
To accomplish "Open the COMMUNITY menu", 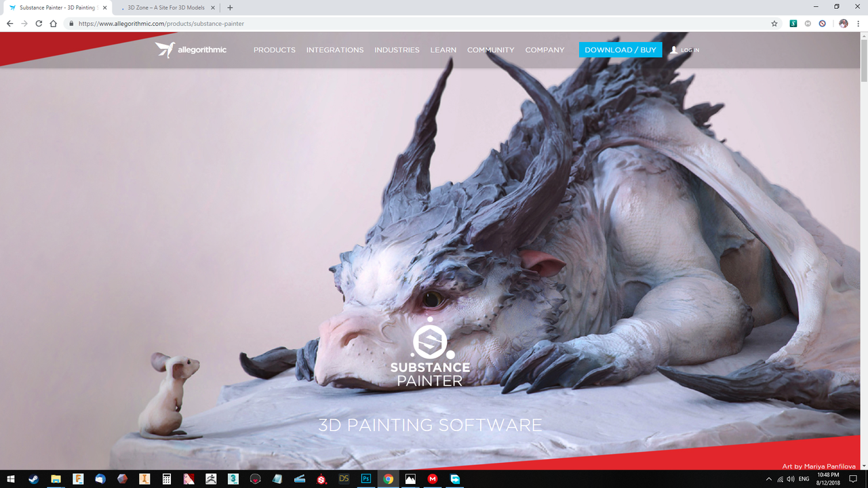I will [x=491, y=50].
